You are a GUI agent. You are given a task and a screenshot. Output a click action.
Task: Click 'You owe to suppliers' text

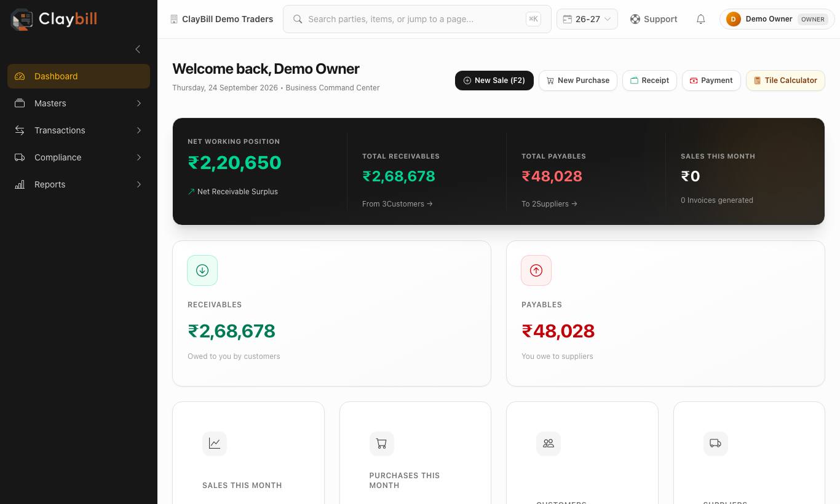[557, 356]
